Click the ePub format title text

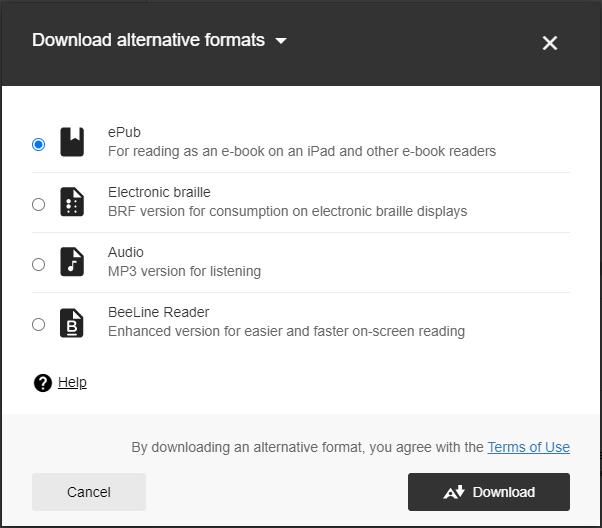(124, 132)
